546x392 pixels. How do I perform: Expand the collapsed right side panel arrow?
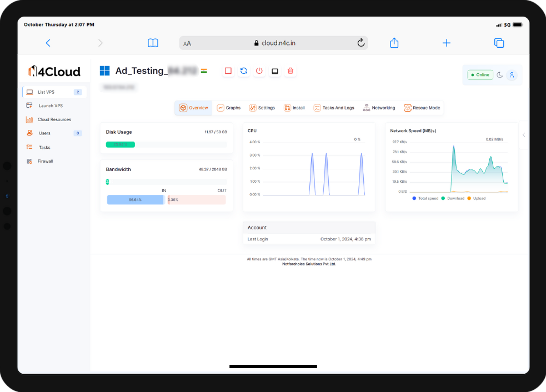(x=523, y=135)
